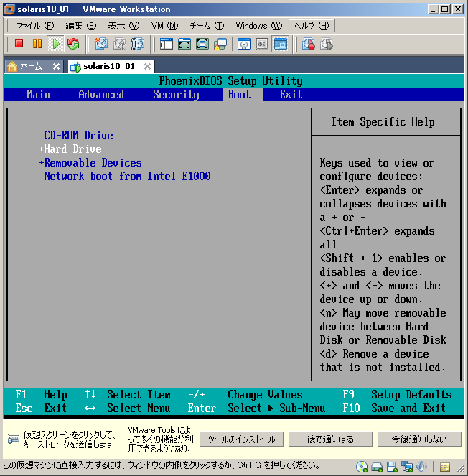Click the red Power Off stop icon
468x476 pixels.
19,44
